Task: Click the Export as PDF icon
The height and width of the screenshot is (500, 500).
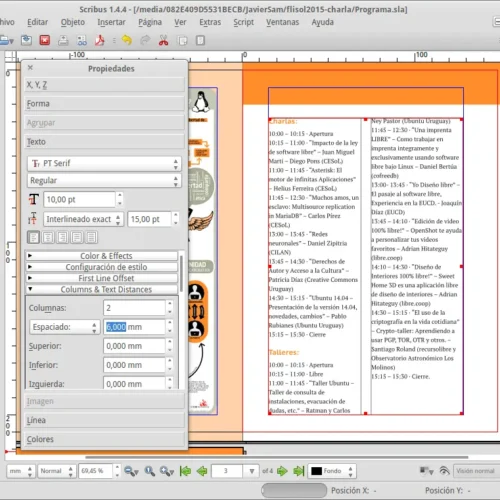Action: coord(100,40)
